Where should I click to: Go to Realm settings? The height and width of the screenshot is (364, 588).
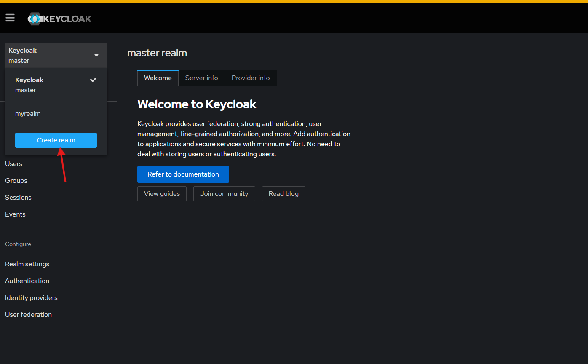[x=27, y=264]
